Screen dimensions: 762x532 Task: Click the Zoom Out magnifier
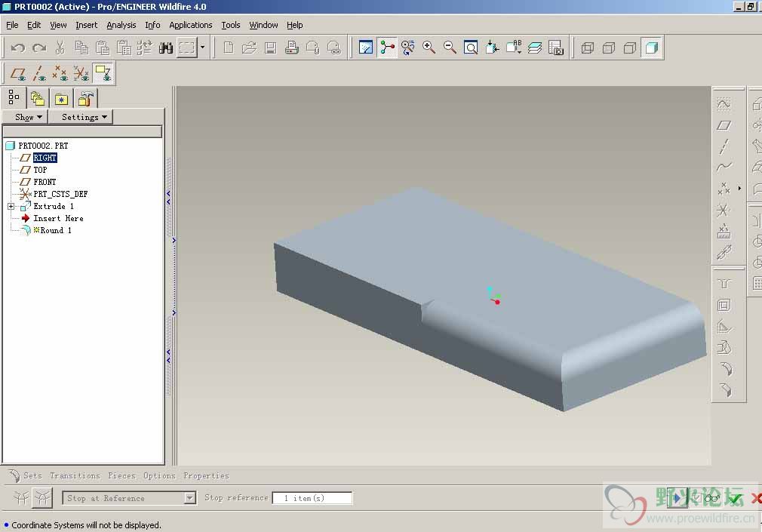click(x=450, y=48)
